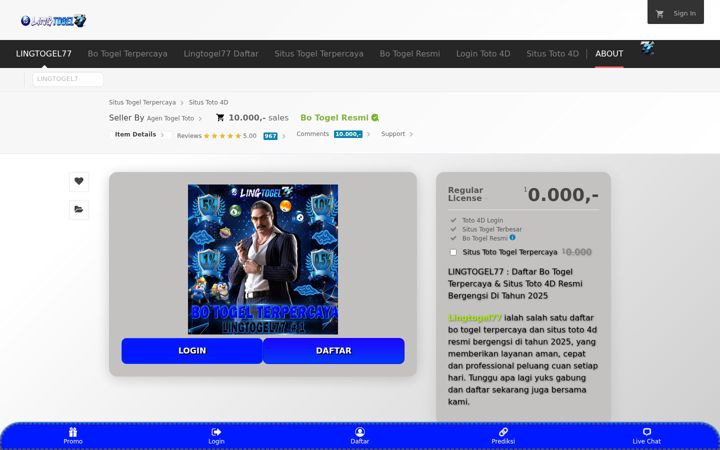Click the breadcrumb chevron after Situs Togel Terpercaya
The image size is (720, 450).
(182, 103)
